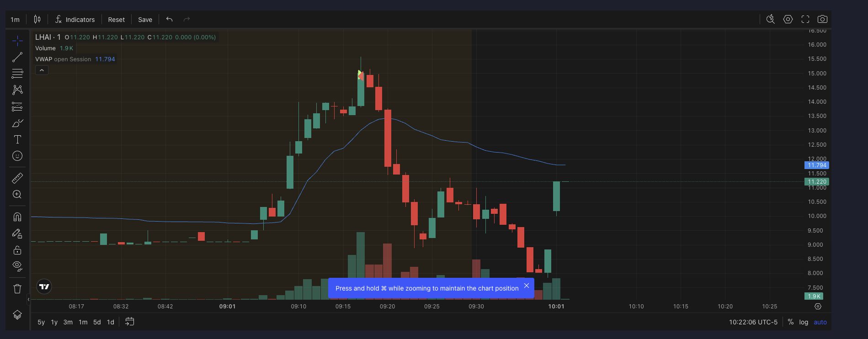Select the text annotation tool

tap(17, 139)
